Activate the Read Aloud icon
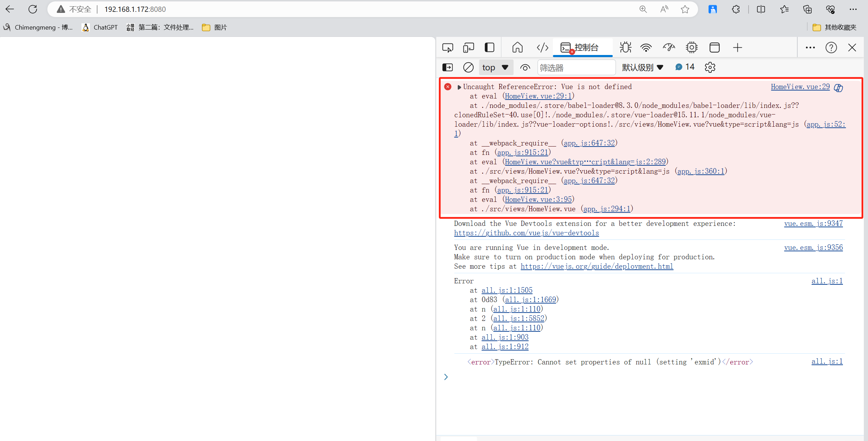Screen dimensions: 868x441 pyautogui.click(x=664, y=9)
